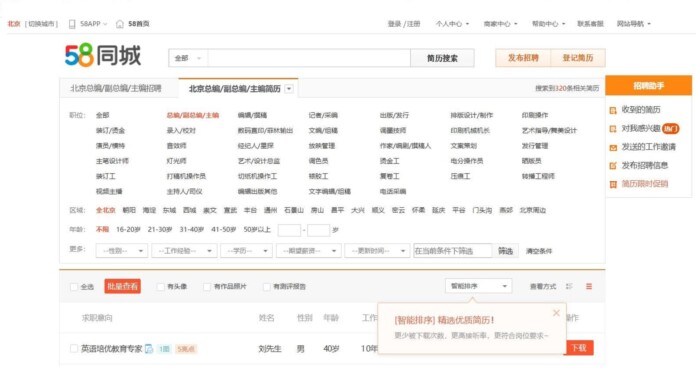Open 发布招聘信息 in the sidebar
This screenshot has height=392, width=696.
(x=645, y=166)
